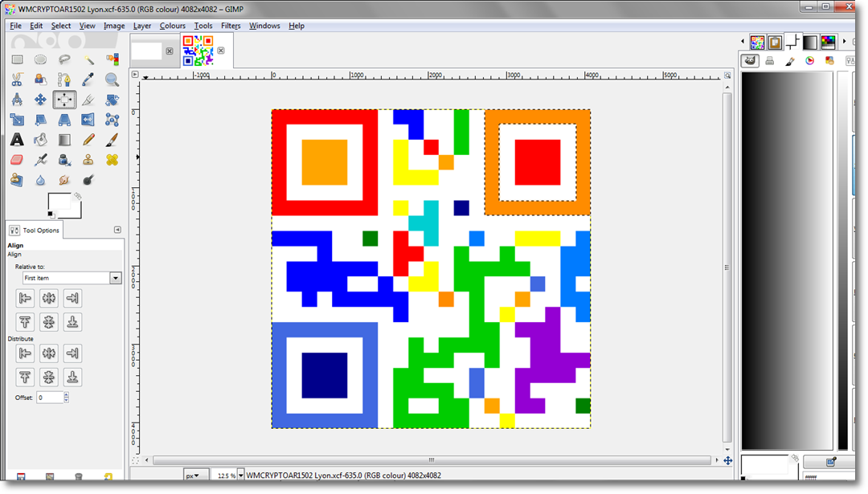This screenshot has height=494, width=868.
Task: Pick the Colour Picker eyedropper tool
Action: coord(88,80)
